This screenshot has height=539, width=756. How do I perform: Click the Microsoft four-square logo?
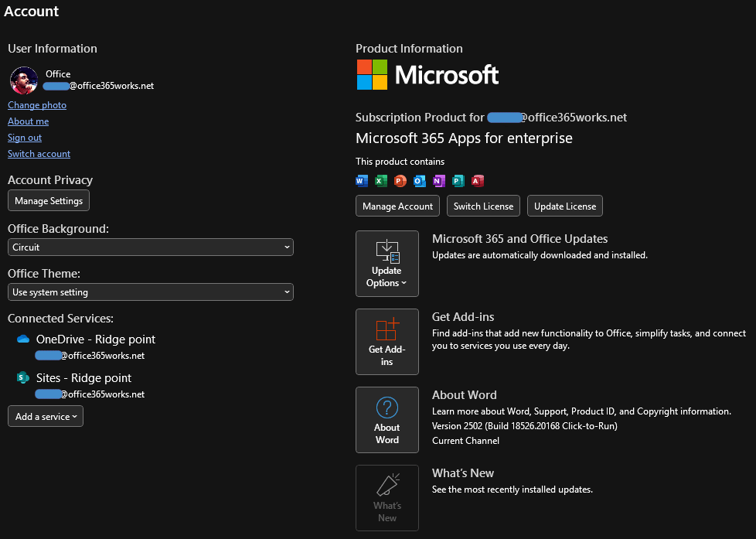[373, 75]
